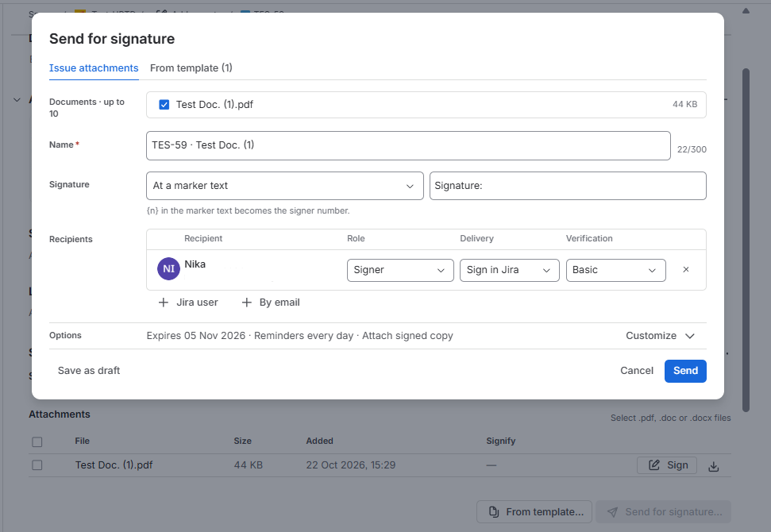Screen dimensions: 771x532
Task: Click the NI avatar for Nika
Action: (168, 269)
